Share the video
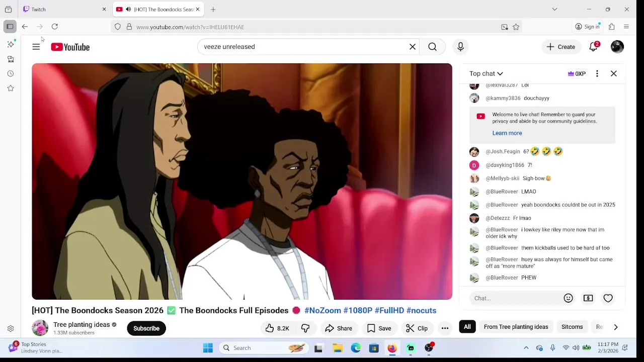The width and height of the screenshot is (644, 362). click(x=339, y=328)
